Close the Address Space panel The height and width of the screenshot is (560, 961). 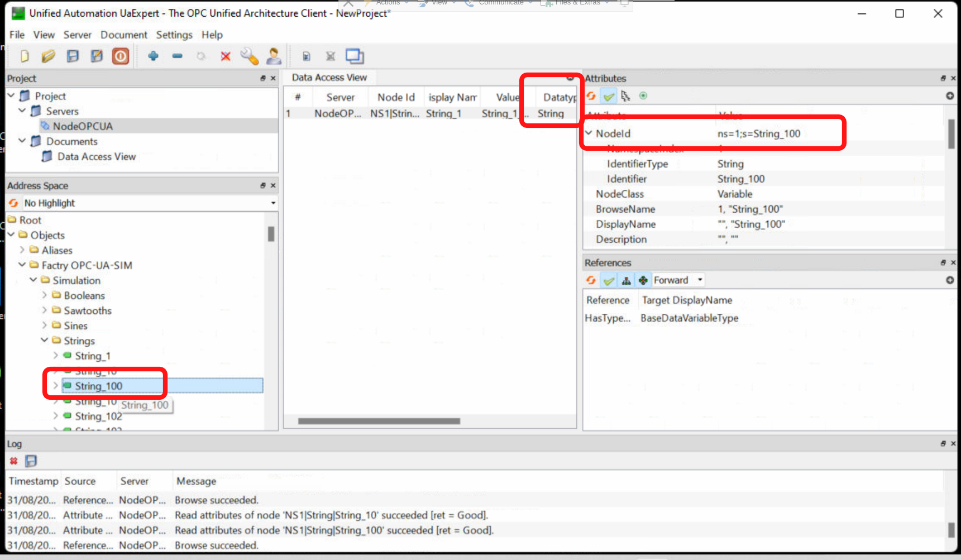(x=273, y=186)
